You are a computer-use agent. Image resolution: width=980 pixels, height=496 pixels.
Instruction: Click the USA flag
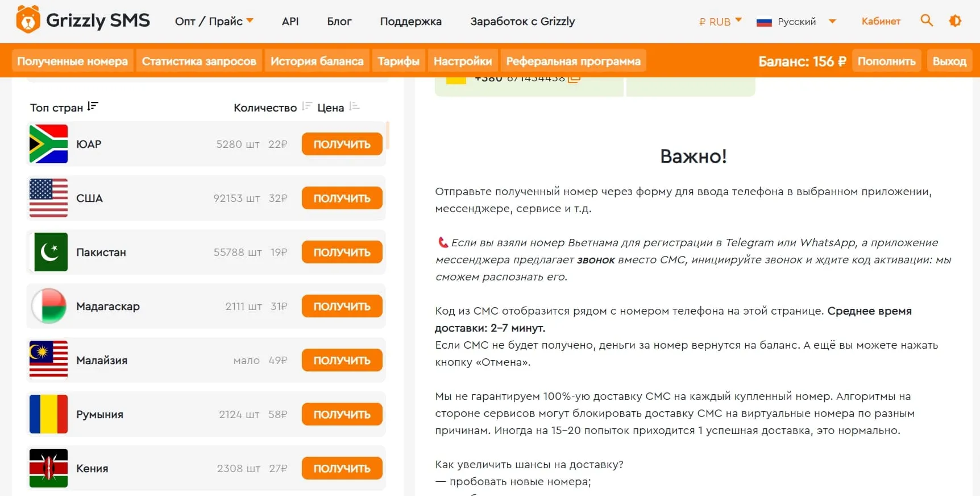click(48, 198)
